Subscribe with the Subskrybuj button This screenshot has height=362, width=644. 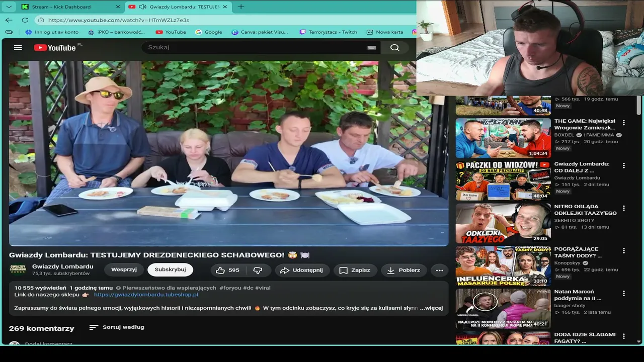click(170, 270)
